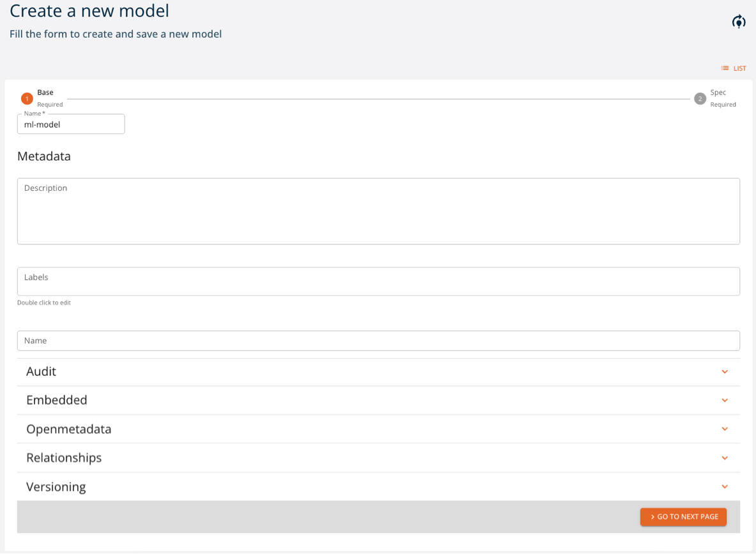Select the Spec step label
This screenshot has width=756, height=554.
pyautogui.click(x=718, y=92)
